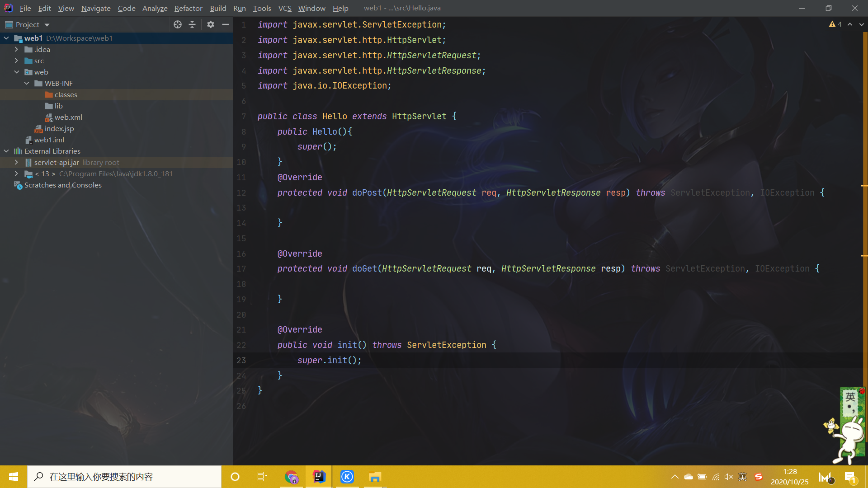Open the Edit menu
This screenshot has height=488, width=868.
pos(44,8)
